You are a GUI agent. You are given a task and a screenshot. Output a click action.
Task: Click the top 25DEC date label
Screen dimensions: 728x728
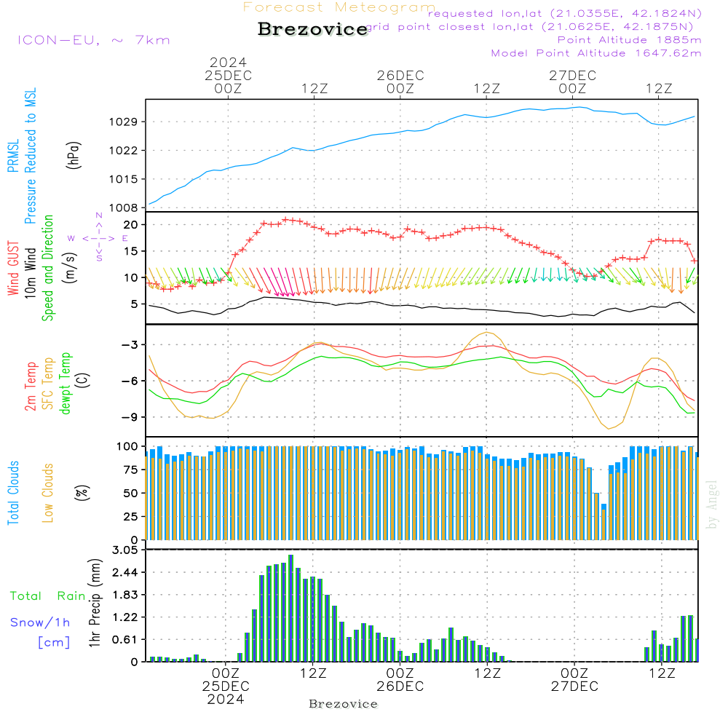[228, 76]
